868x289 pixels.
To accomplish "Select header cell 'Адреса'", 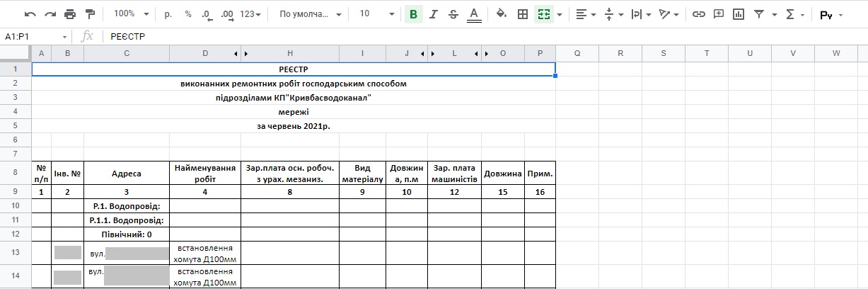I will (x=127, y=174).
